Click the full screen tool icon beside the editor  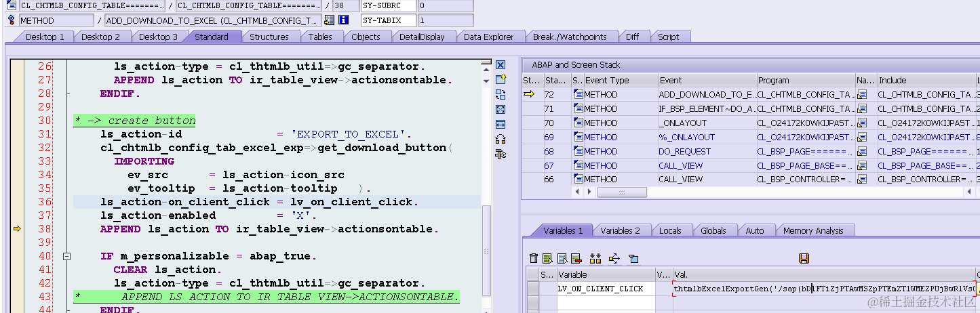coord(501,109)
